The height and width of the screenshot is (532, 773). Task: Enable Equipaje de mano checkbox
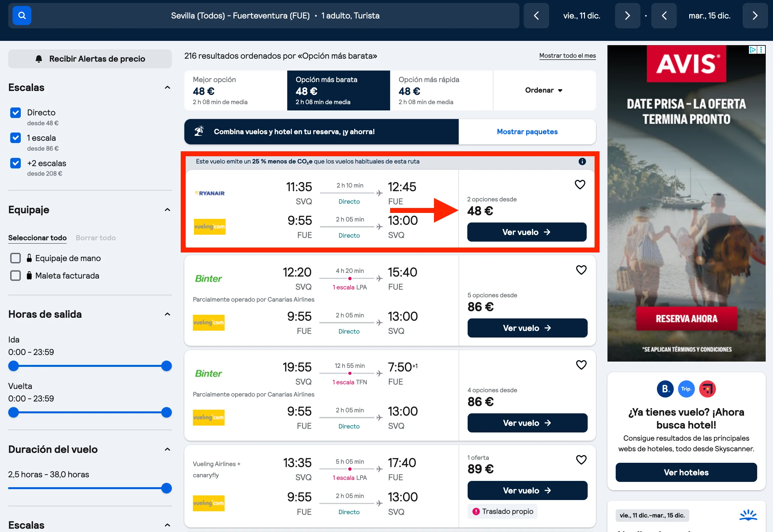click(15, 258)
